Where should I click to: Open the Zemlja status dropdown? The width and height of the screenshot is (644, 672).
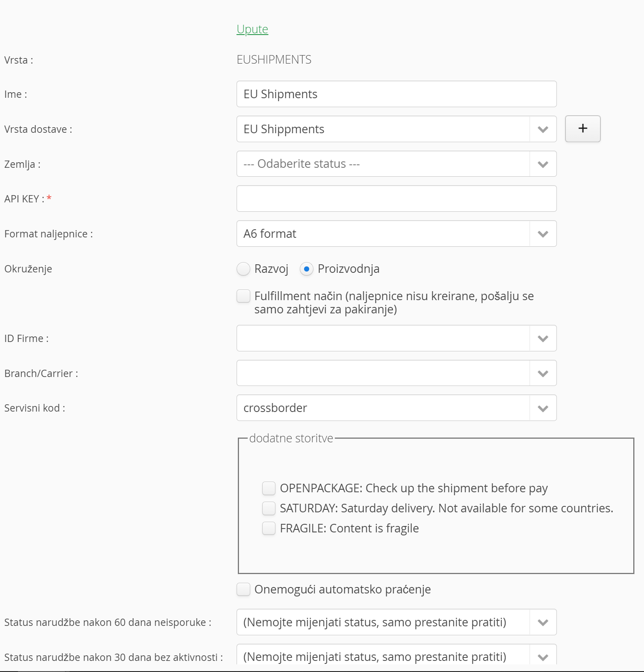pos(396,164)
